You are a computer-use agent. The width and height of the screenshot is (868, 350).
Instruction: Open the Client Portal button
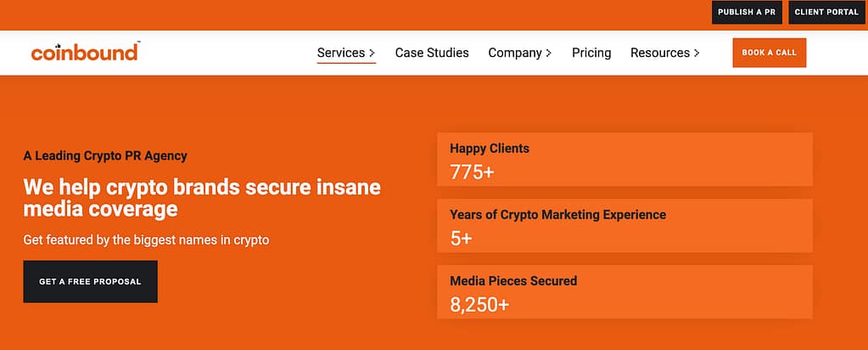point(826,13)
